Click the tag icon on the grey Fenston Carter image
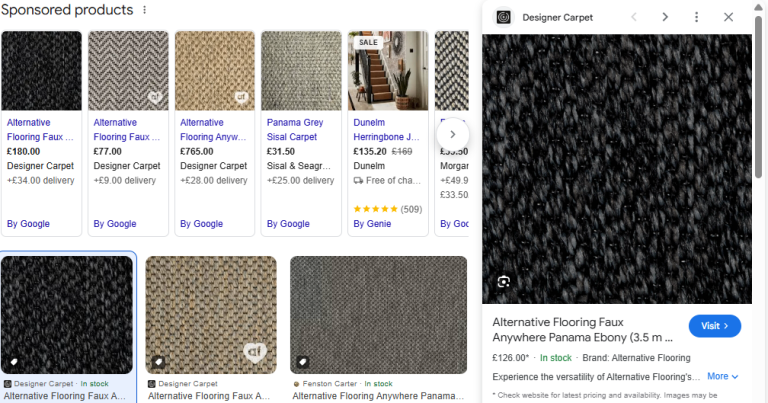 click(x=303, y=361)
